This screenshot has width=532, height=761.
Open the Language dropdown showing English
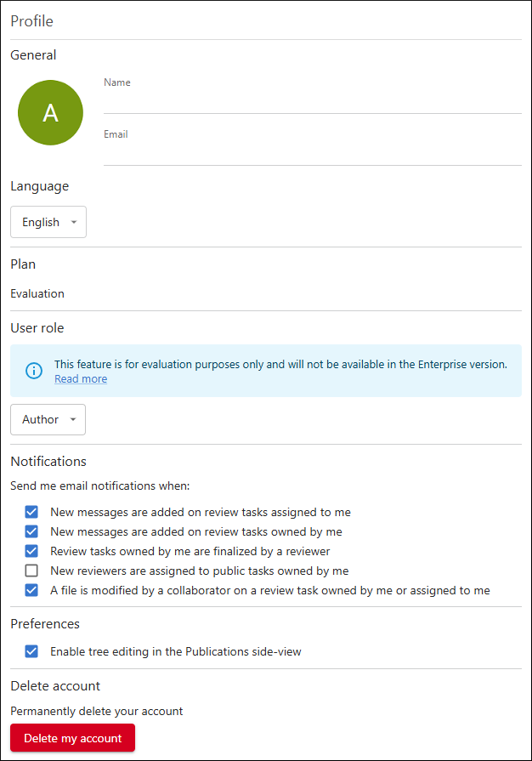(x=48, y=223)
